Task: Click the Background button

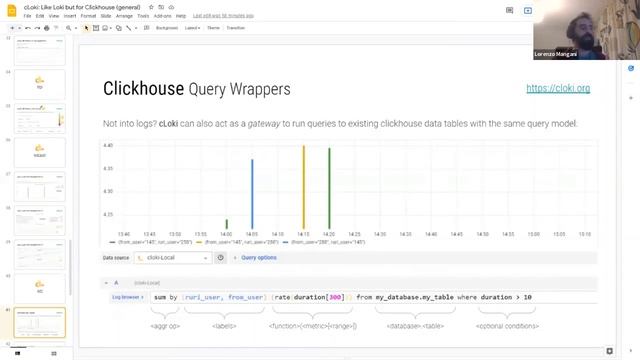Action: pos(167,28)
